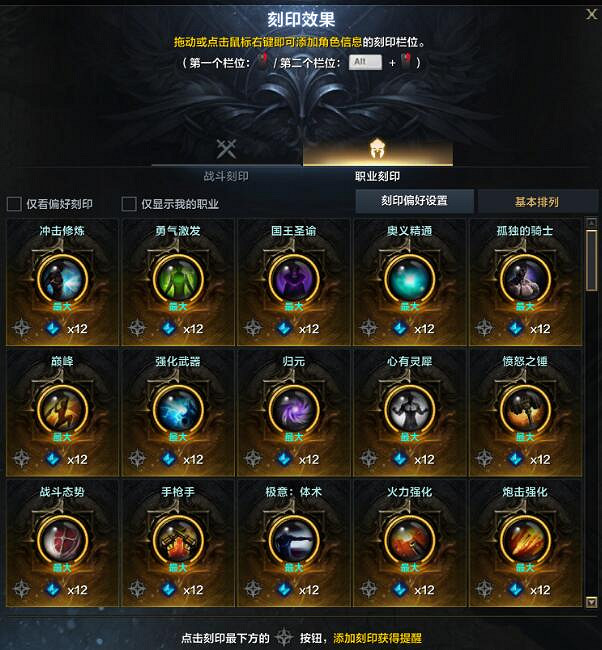Click the 手枪手 engraving icon
The height and width of the screenshot is (650, 602).
[178, 540]
